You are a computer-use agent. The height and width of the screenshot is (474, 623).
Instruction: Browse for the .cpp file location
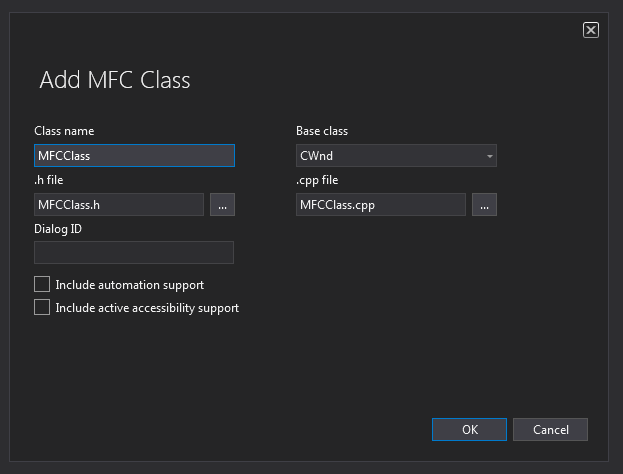(x=484, y=205)
